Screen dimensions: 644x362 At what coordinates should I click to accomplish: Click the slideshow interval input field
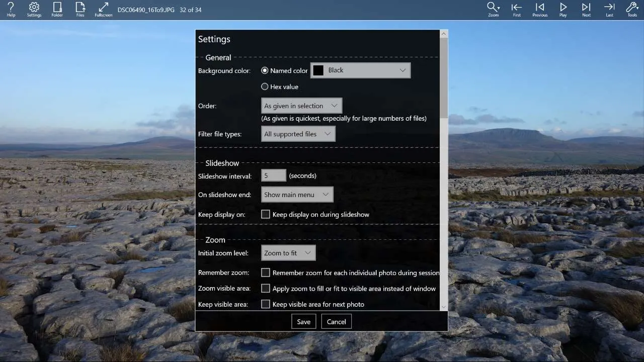pyautogui.click(x=273, y=175)
